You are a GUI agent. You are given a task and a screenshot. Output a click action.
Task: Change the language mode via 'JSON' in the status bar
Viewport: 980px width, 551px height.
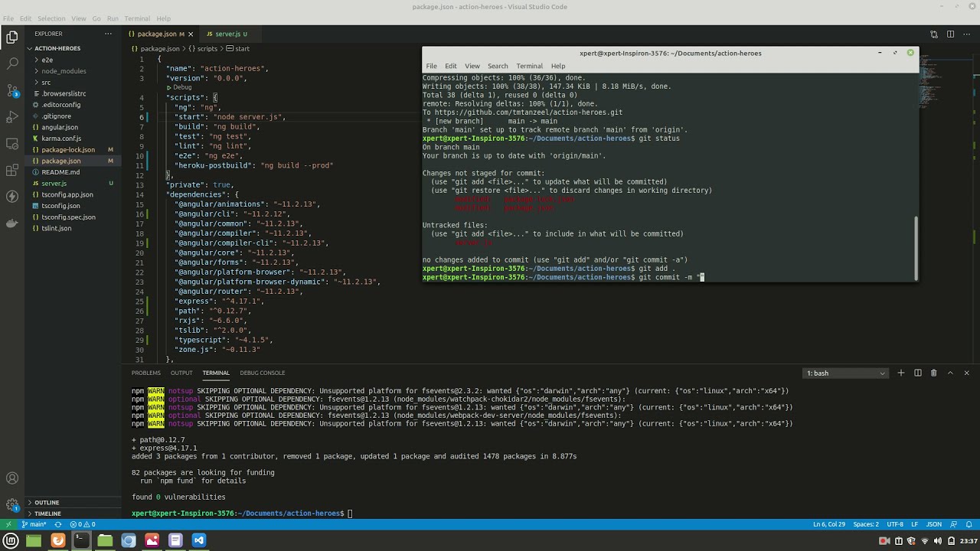pos(934,524)
